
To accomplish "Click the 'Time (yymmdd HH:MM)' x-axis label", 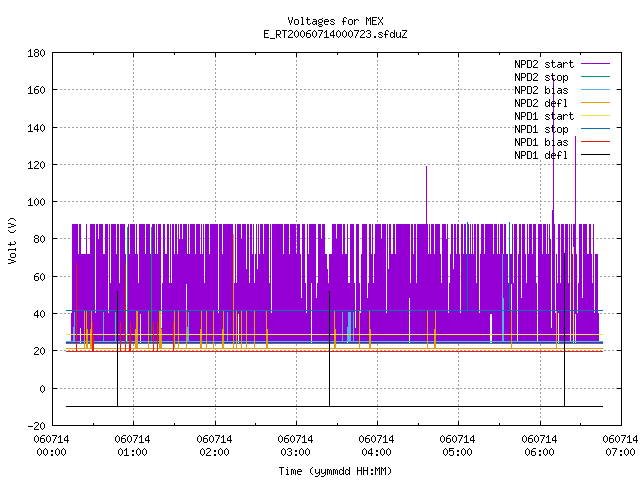I will (x=335, y=471).
